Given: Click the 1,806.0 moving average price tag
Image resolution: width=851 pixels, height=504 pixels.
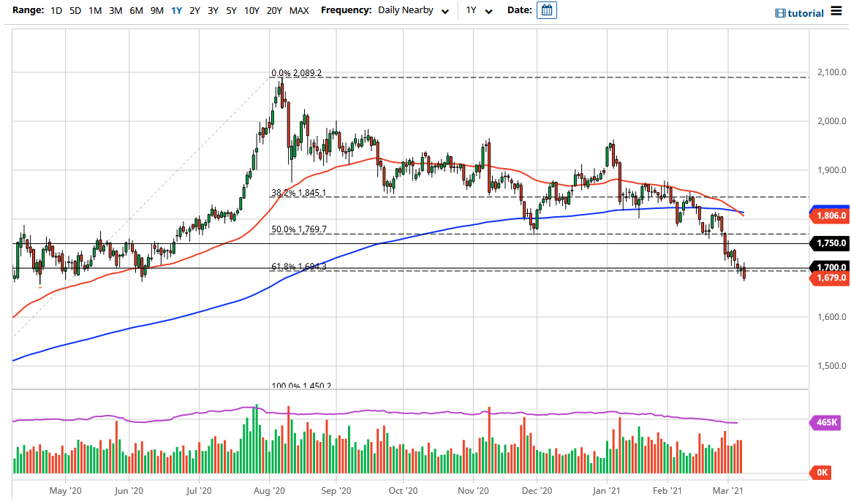Looking at the screenshot, I should tap(830, 215).
